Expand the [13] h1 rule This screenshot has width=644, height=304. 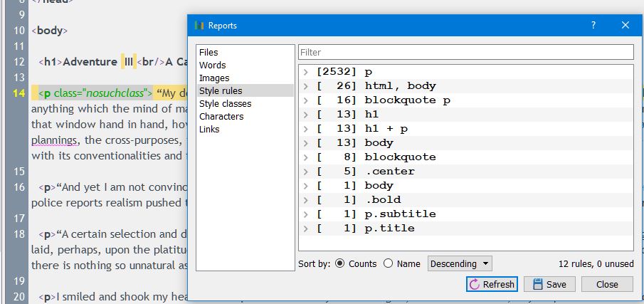(x=305, y=115)
